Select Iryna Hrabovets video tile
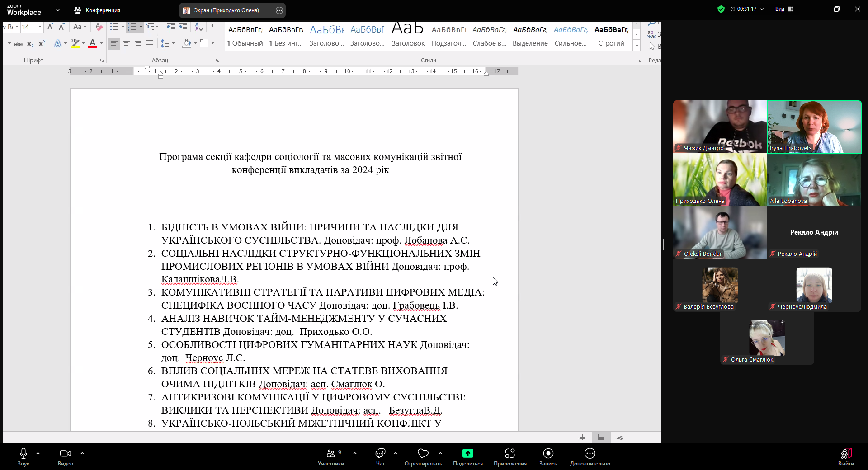Image resolution: width=868 pixels, height=470 pixels. [814, 127]
